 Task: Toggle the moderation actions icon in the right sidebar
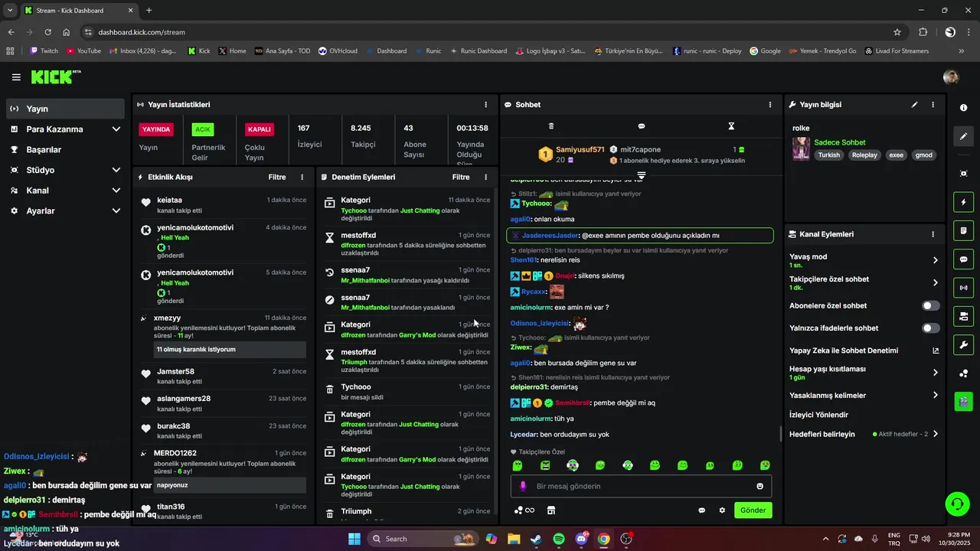click(x=963, y=316)
